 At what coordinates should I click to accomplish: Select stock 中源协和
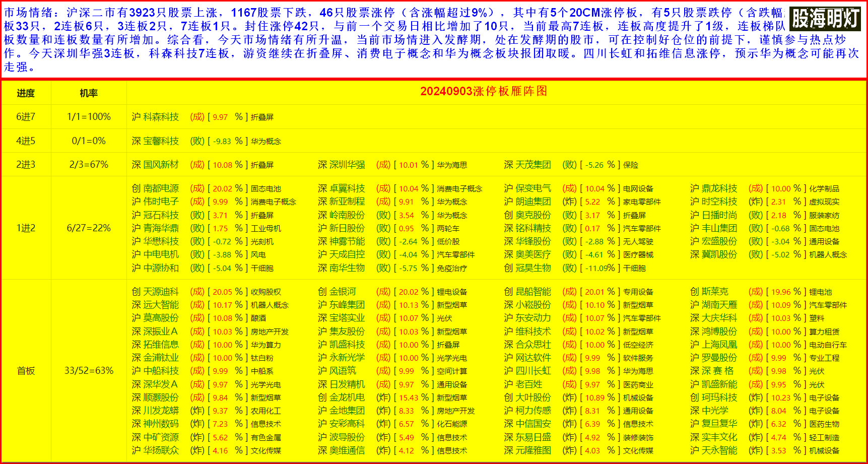(x=161, y=268)
